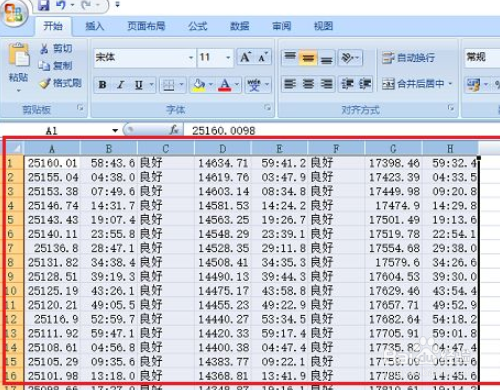Viewport: 500px width, 390px height.
Task: Click 自动换行 wrap text
Action: [x=409, y=58]
